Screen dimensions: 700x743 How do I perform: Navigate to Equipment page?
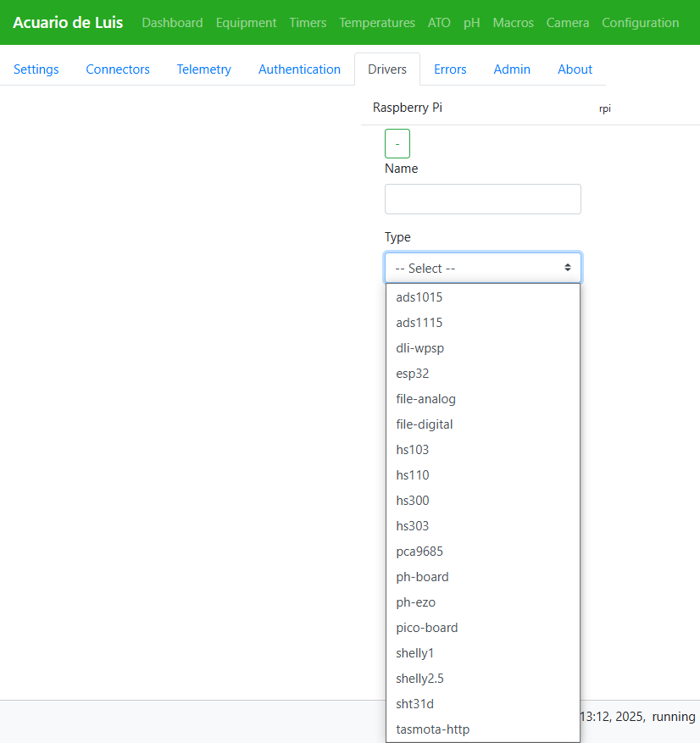point(246,23)
